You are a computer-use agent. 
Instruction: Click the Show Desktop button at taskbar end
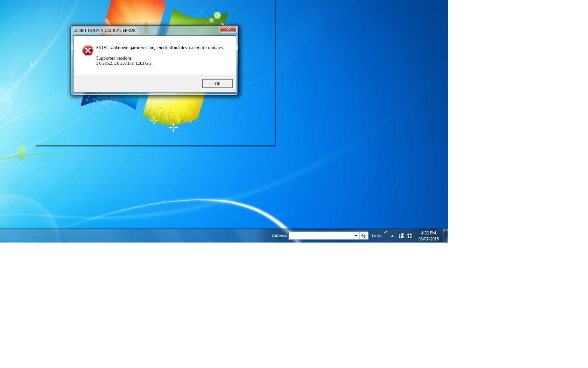[x=445, y=236]
